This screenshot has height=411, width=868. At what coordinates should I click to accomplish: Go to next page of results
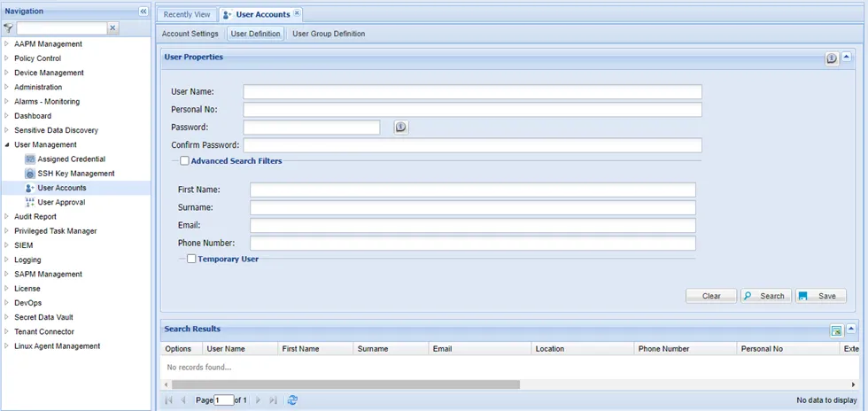click(x=258, y=399)
